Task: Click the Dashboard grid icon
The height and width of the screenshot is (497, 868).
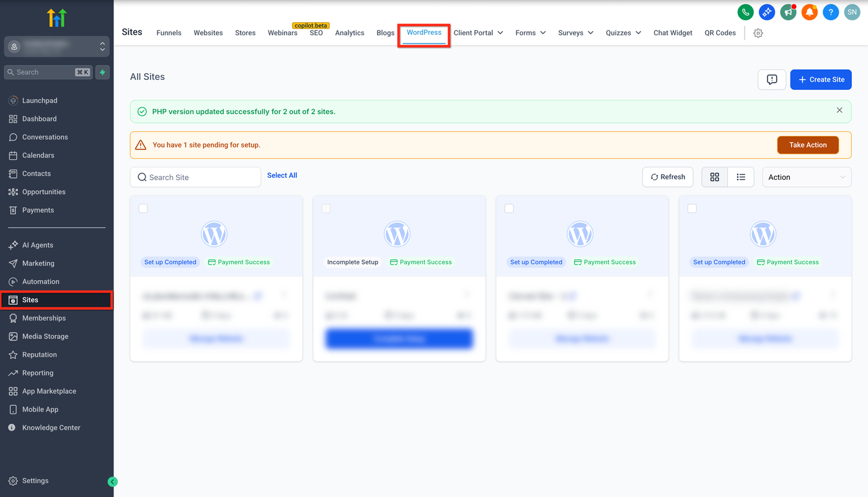Action: (x=13, y=119)
